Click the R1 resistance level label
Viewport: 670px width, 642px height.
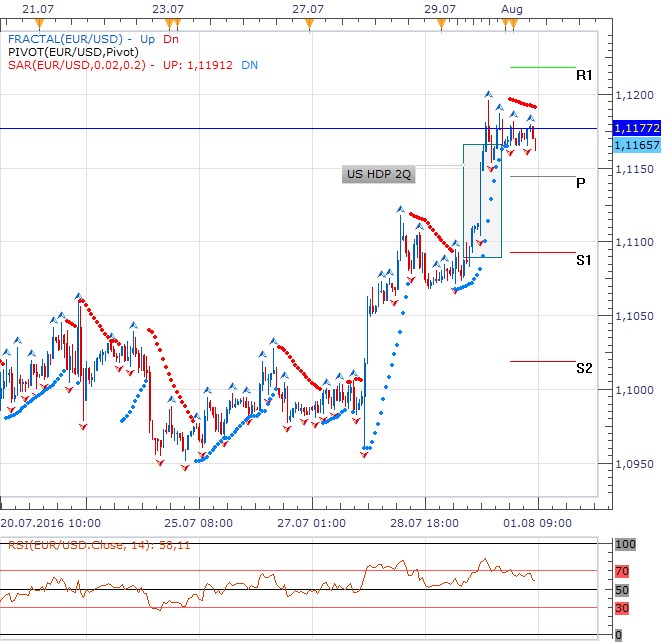click(x=584, y=75)
